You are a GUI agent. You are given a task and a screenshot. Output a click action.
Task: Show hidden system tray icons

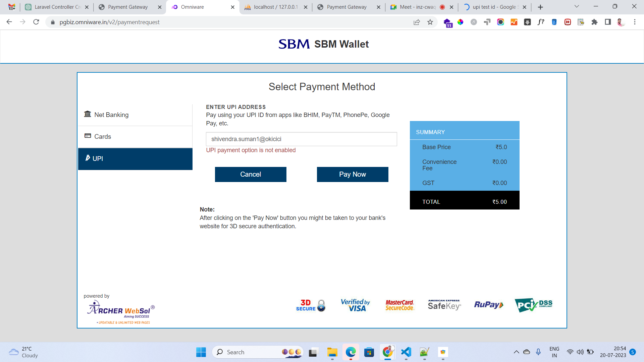516,352
